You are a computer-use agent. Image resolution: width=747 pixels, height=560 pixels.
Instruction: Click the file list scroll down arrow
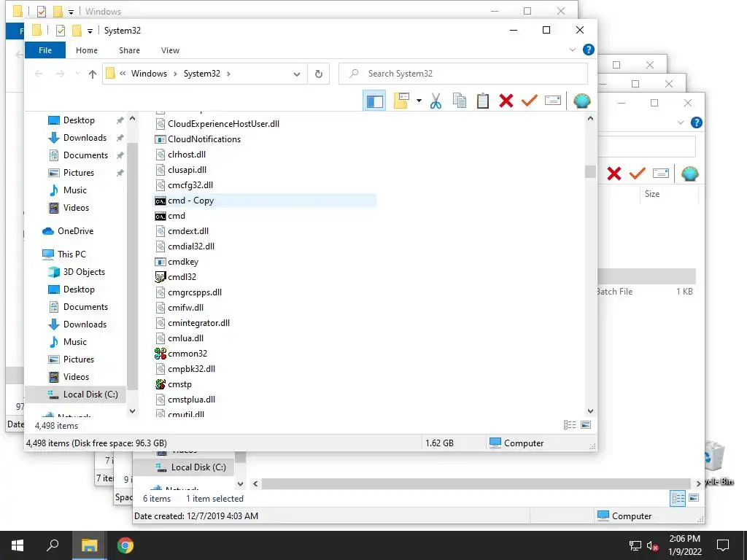(x=590, y=411)
